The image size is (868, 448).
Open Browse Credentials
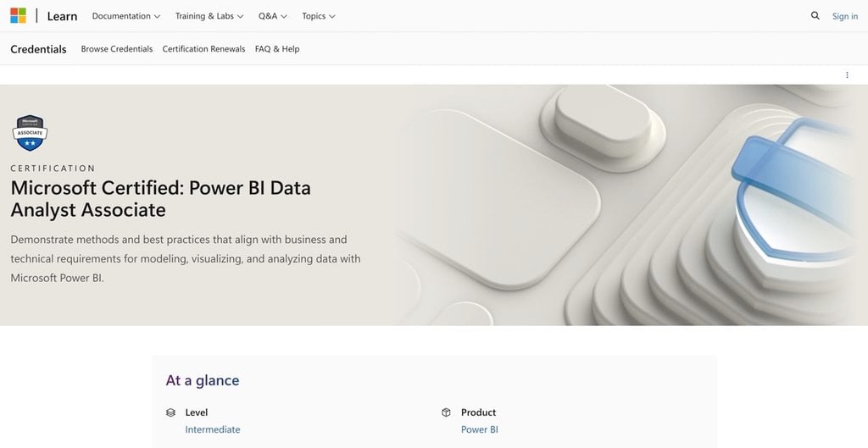(117, 48)
